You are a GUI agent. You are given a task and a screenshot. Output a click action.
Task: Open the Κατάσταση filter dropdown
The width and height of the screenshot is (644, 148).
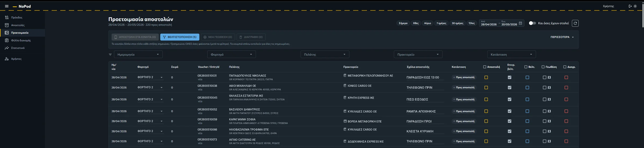pos(511,54)
